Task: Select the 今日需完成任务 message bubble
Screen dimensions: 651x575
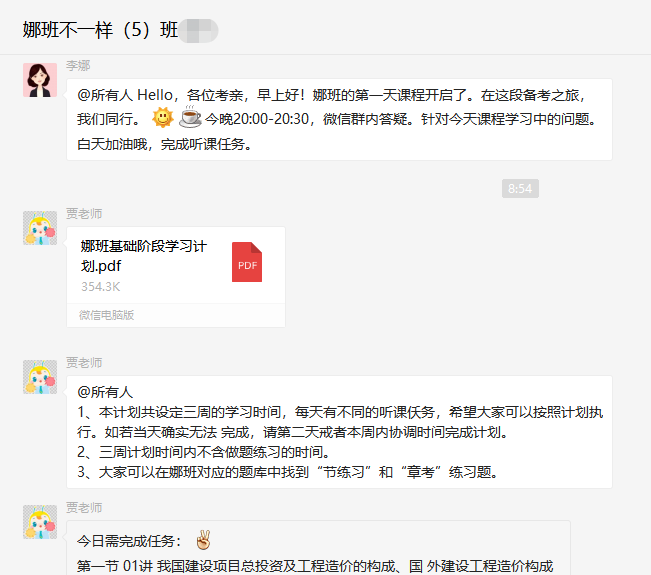Action: coord(318,552)
